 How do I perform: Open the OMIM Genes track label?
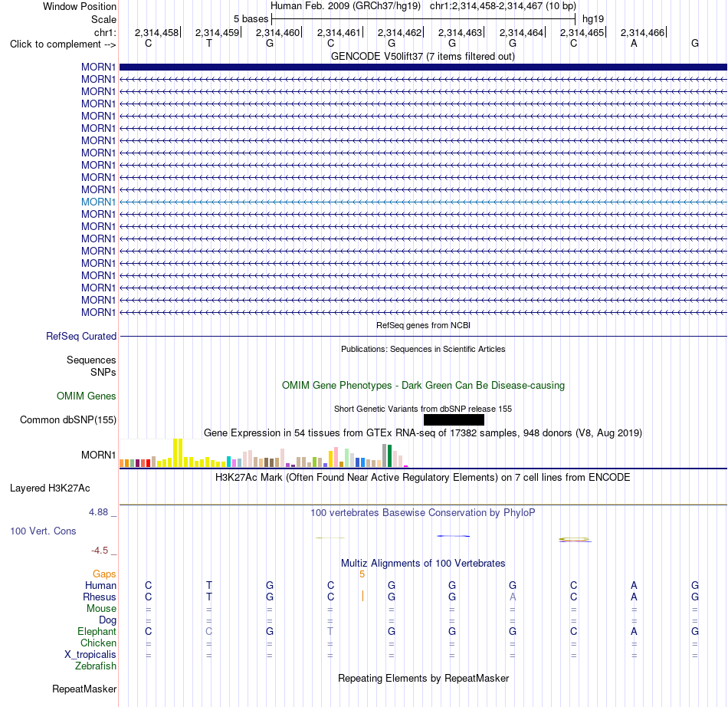(x=87, y=396)
